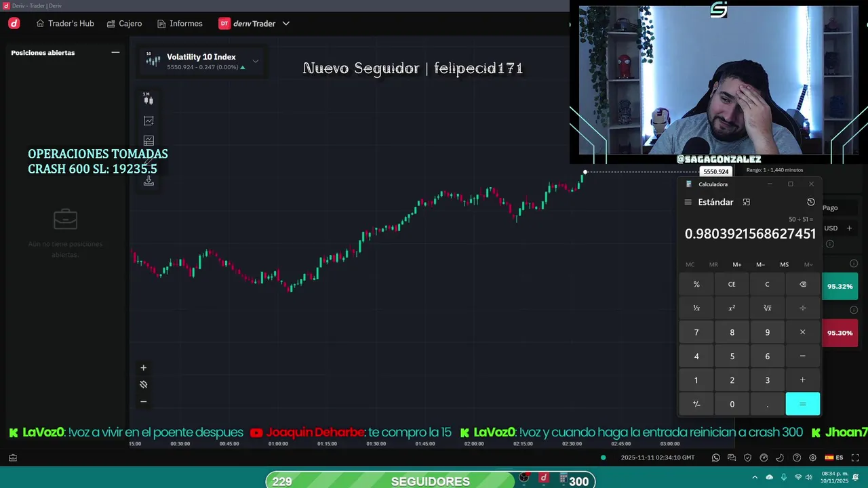Open the positions drawer icon bottom-left
868x488 pixels.
tap(13, 457)
